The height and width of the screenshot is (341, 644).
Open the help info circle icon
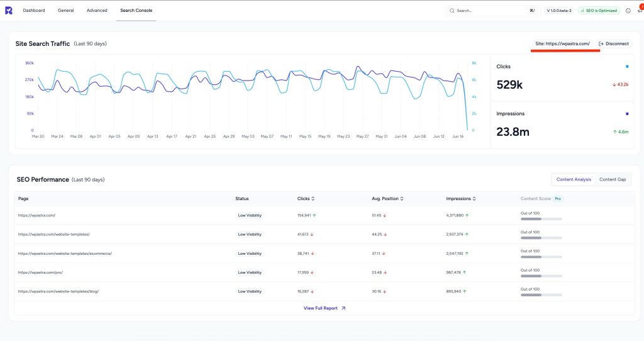[x=628, y=11]
